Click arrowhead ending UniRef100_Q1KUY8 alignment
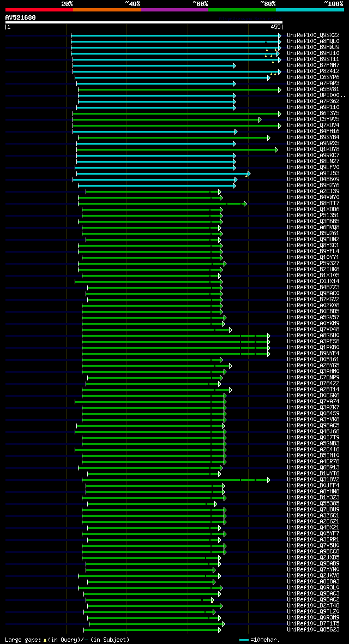This screenshot has width=349, height=644. [276, 150]
